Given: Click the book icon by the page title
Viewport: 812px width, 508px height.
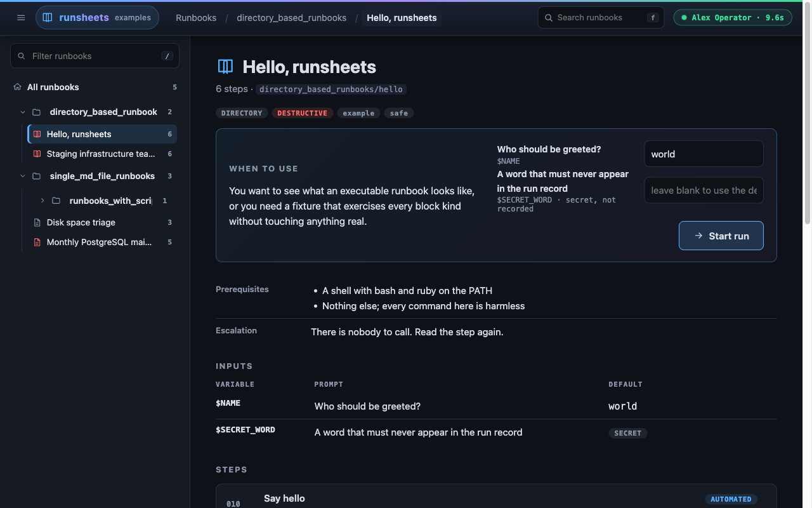Looking at the screenshot, I should [225, 66].
